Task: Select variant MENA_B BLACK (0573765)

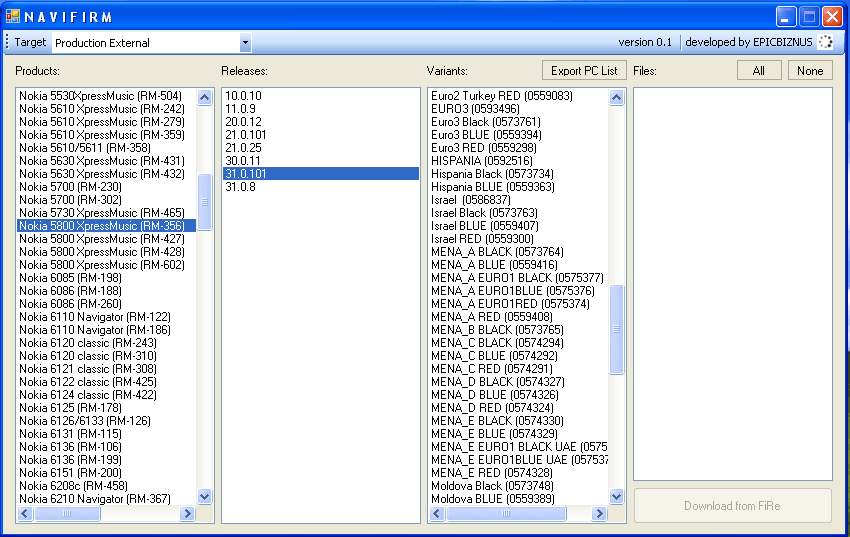Action: pos(519,330)
